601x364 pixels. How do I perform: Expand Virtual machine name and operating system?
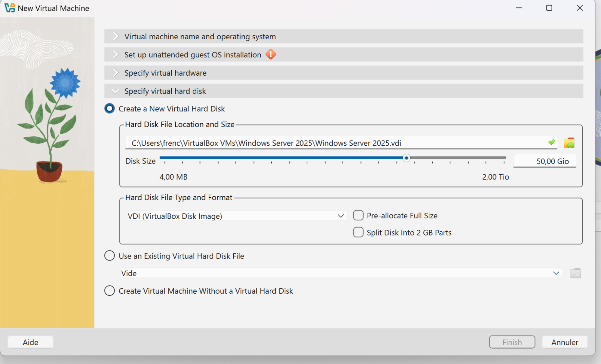(x=344, y=36)
